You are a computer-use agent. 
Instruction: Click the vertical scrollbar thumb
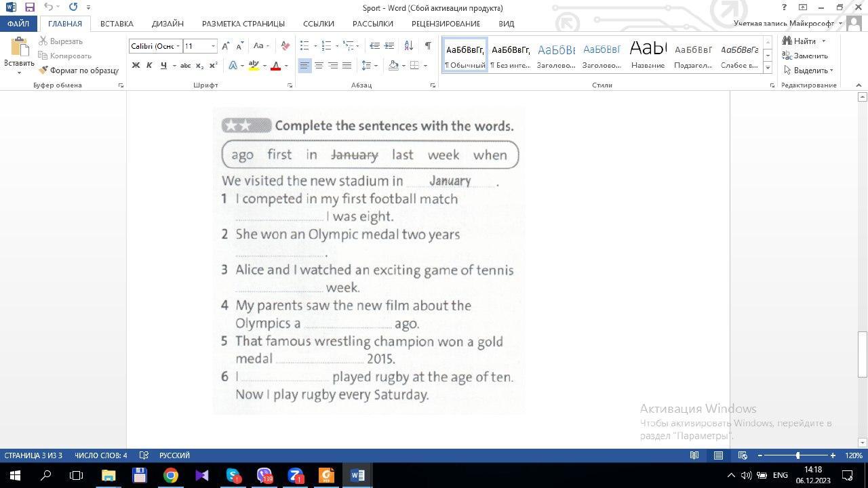(x=863, y=354)
